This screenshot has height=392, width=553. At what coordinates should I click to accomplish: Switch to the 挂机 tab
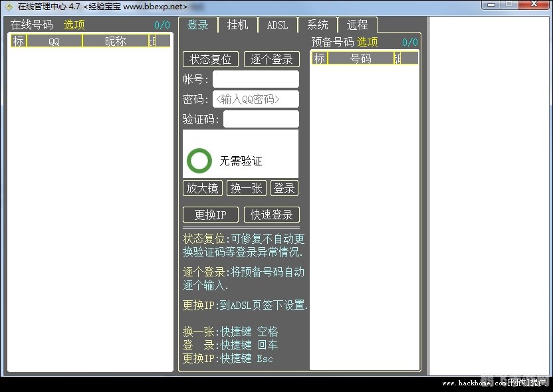[x=237, y=25]
